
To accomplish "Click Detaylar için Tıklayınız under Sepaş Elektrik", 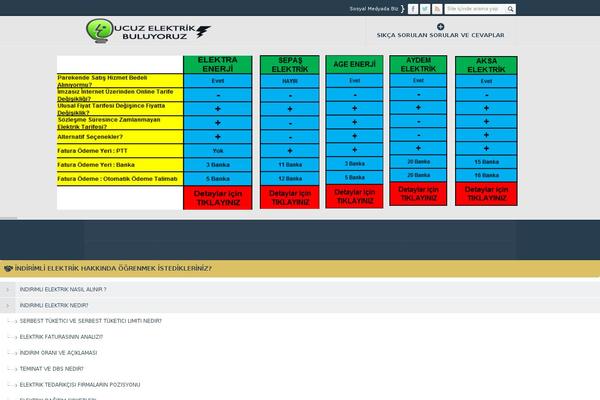I will [290, 198].
